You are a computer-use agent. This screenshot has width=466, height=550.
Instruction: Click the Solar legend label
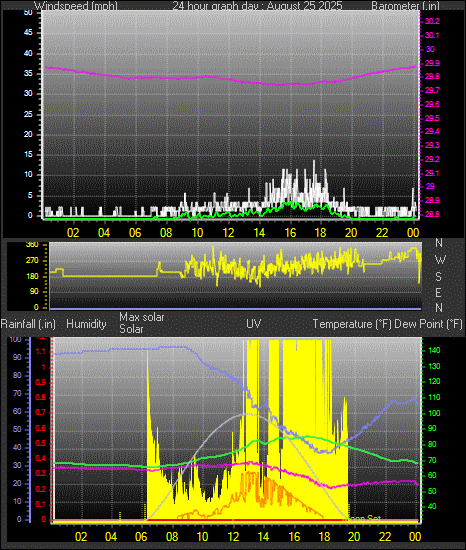coord(131,329)
